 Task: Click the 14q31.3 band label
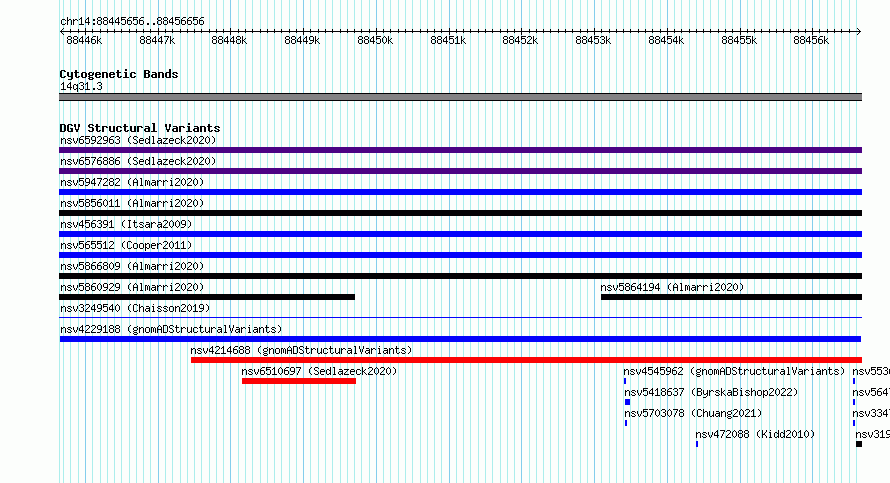point(81,86)
